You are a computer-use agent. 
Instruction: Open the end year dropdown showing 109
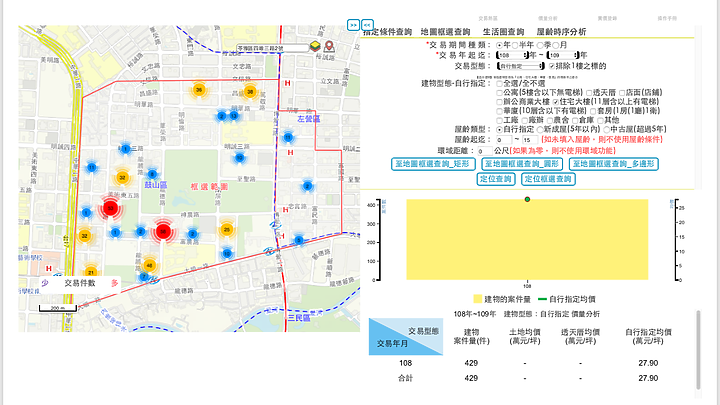(563, 55)
